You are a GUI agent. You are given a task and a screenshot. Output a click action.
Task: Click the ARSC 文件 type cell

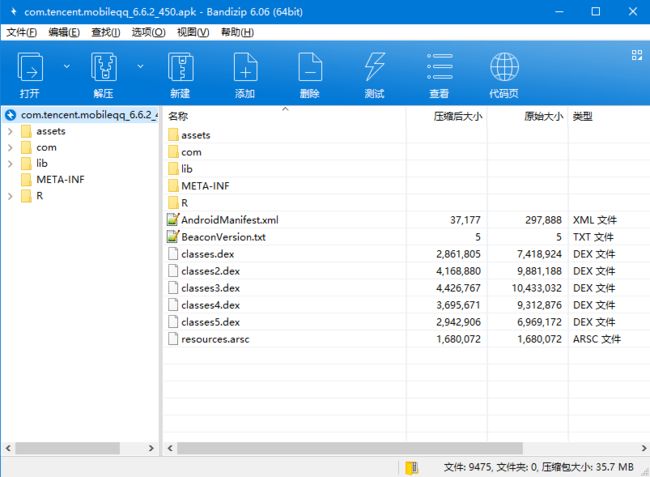pyautogui.click(x=597, y=339)
